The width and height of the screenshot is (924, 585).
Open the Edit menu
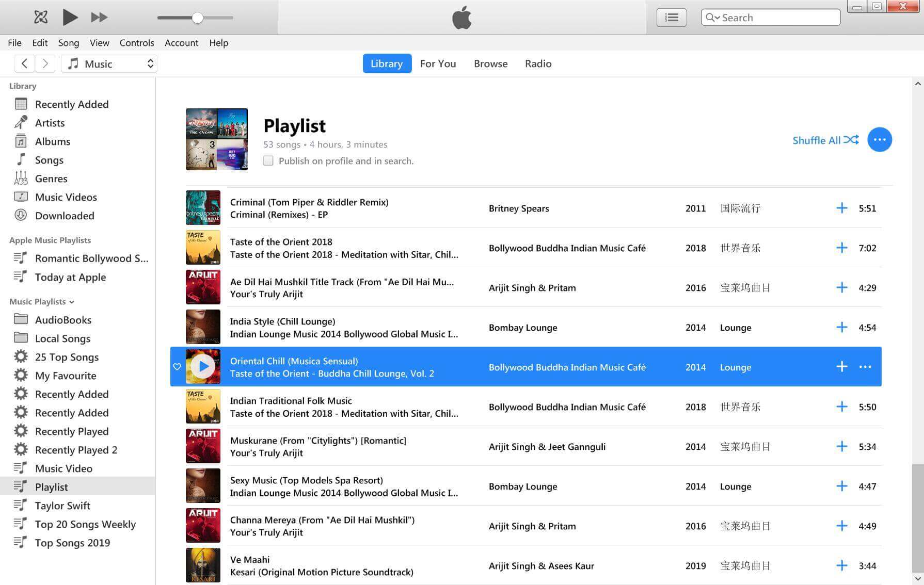[40, 43]
